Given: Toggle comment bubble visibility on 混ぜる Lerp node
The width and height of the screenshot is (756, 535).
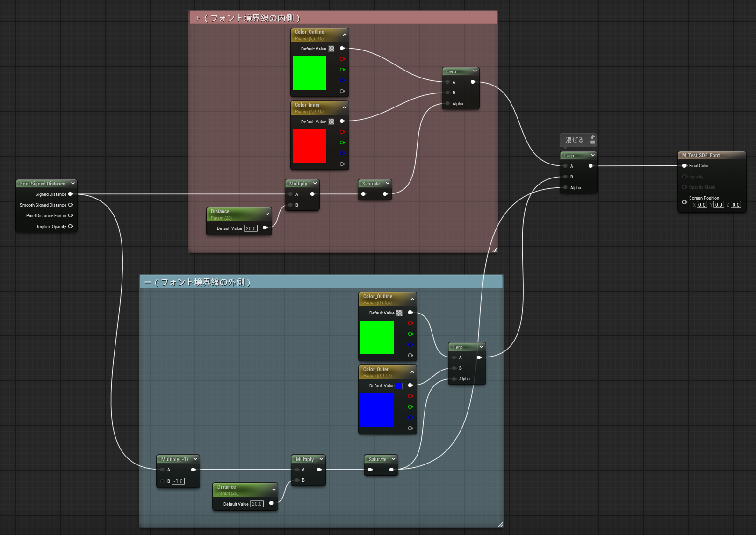Looking at the screenshot, I should 593,143.
